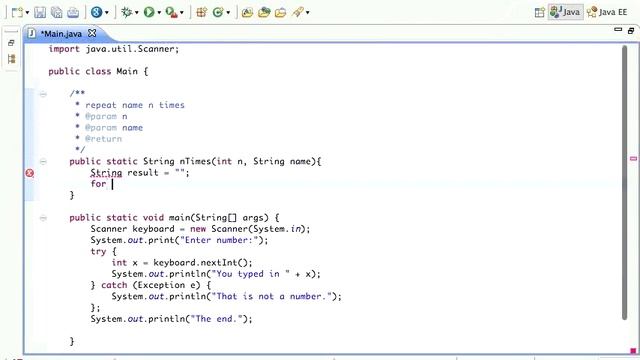The image size is (640, 360).
Task: Open the New wizard dropdown arrow
Action: point(27,13)
